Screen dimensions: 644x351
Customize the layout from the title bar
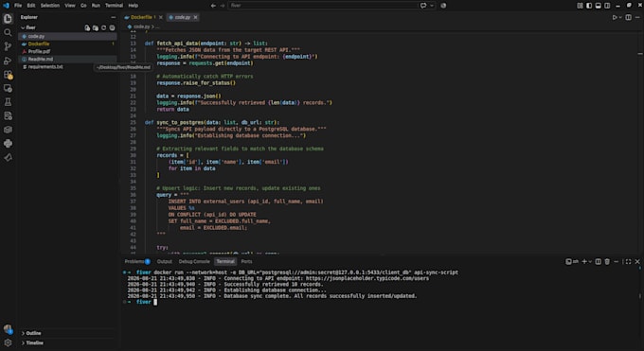pos(580,6)
